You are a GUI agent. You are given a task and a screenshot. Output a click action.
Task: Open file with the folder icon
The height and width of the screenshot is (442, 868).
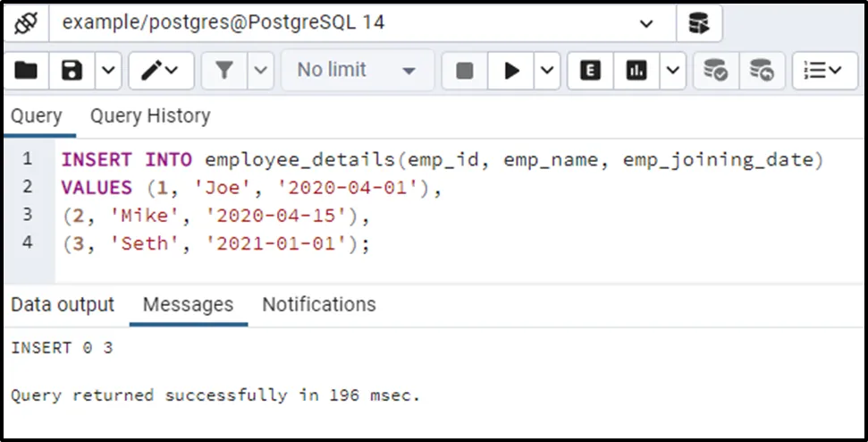coord(26,71)
